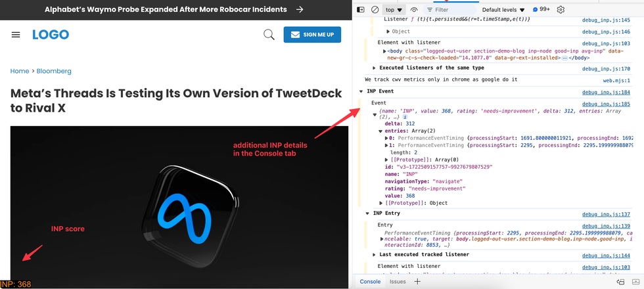644x289 pixels.
Task: Collapse the INP Event group
Action: coord(361,91)
